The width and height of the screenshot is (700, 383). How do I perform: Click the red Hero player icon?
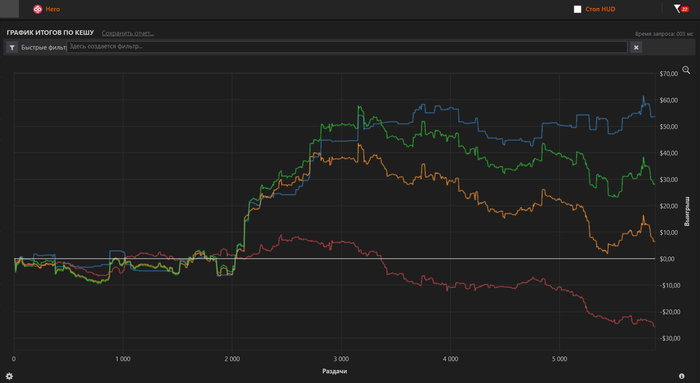[x=38, y=9]
